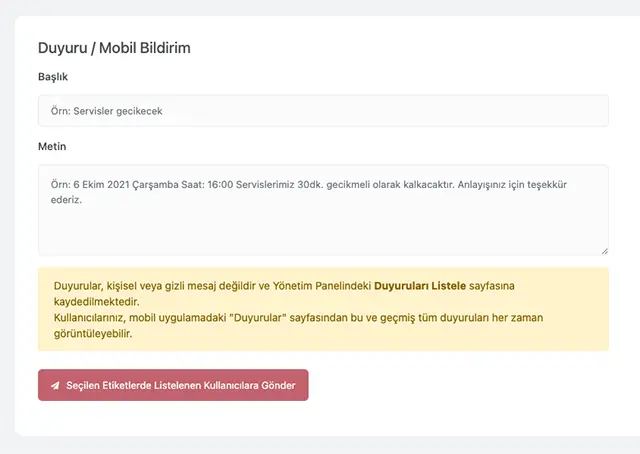
Task: Click the Metin field label
Action: pos(52,147)
